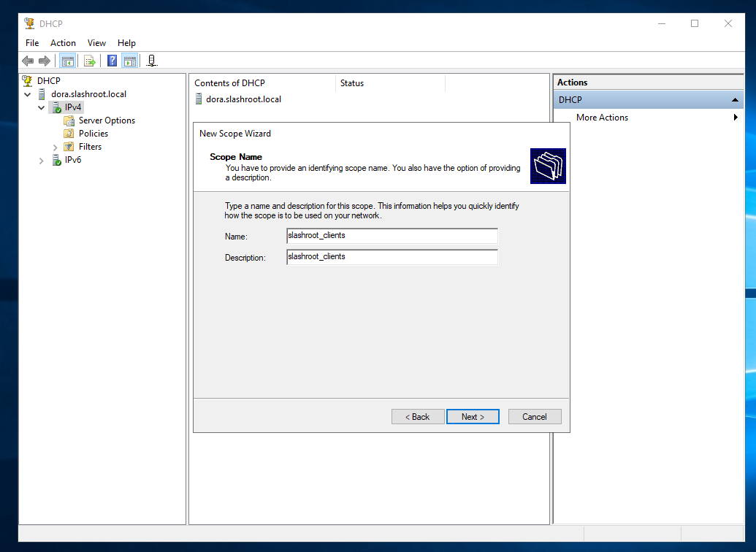Select the Server Options folder icon
This screenshot has width=756, height=552.
click(69, 120)
